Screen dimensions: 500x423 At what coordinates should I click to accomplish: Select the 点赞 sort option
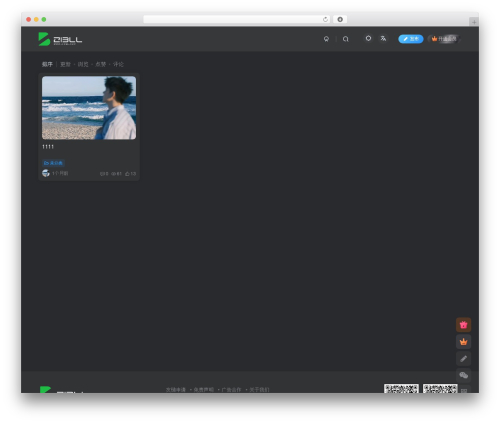point(101,64)
